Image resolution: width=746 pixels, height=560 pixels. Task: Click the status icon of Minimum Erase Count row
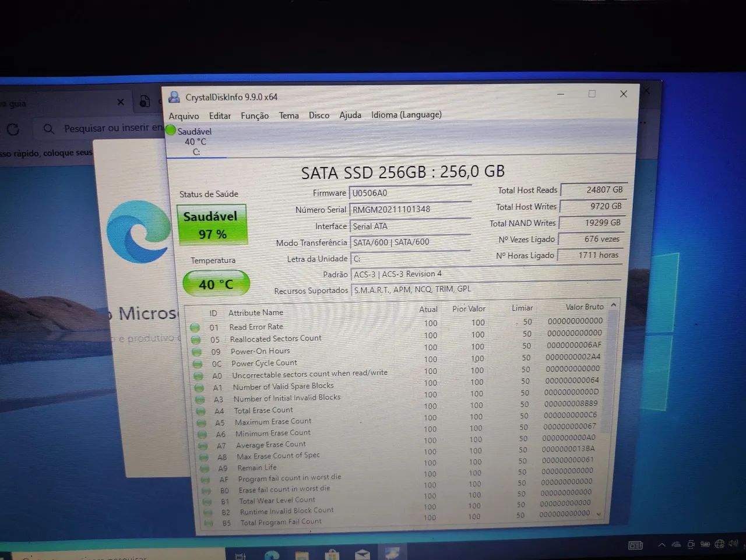(x=202, y=435)
